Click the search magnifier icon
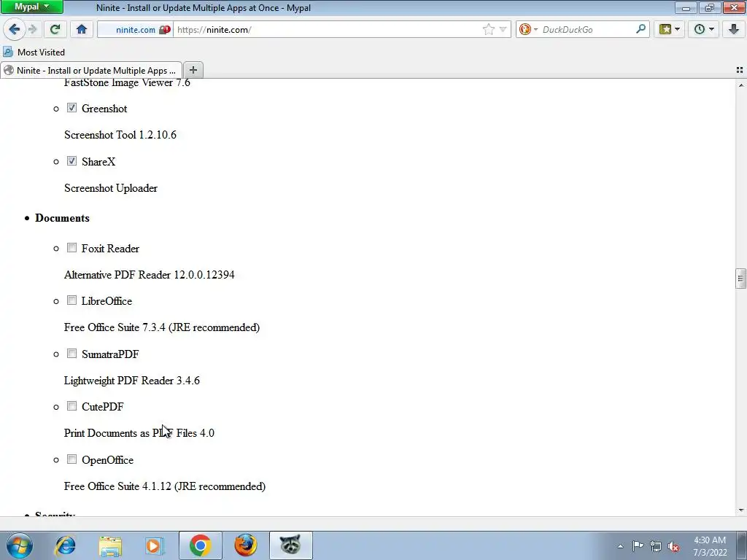Viewport: 747px width, 560px height. [640, 29]
